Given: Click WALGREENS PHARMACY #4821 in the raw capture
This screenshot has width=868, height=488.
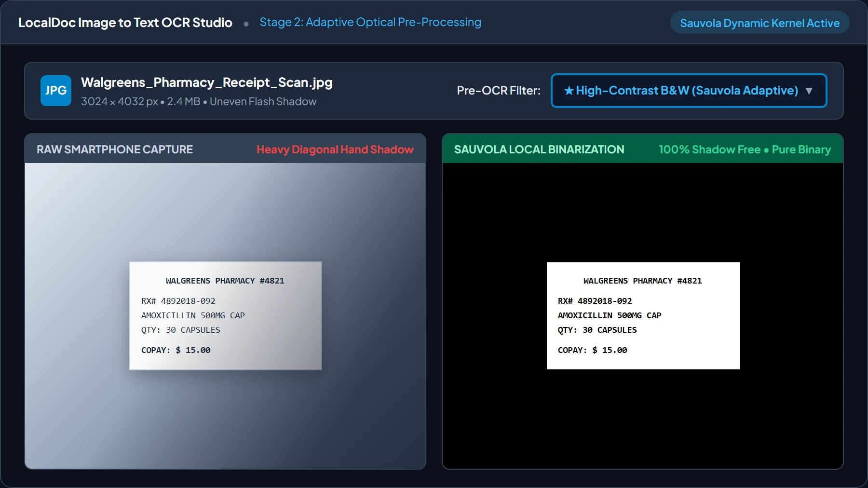Looking at the screenshot, I should click(x=225, y=281).
